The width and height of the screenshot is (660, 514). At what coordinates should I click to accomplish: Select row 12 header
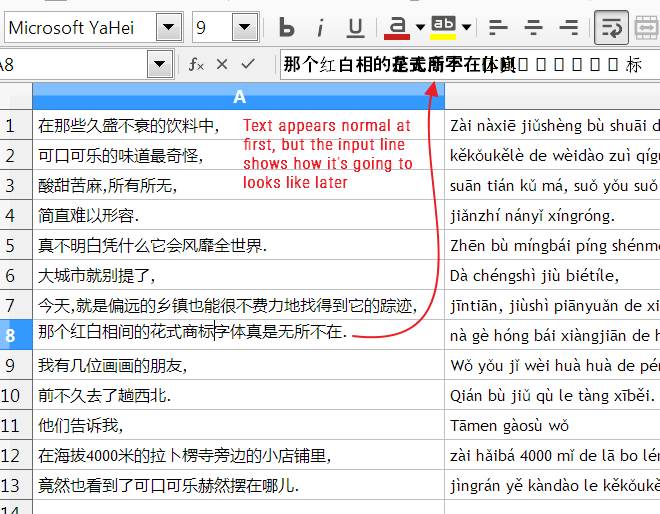[x=16, y=455]
